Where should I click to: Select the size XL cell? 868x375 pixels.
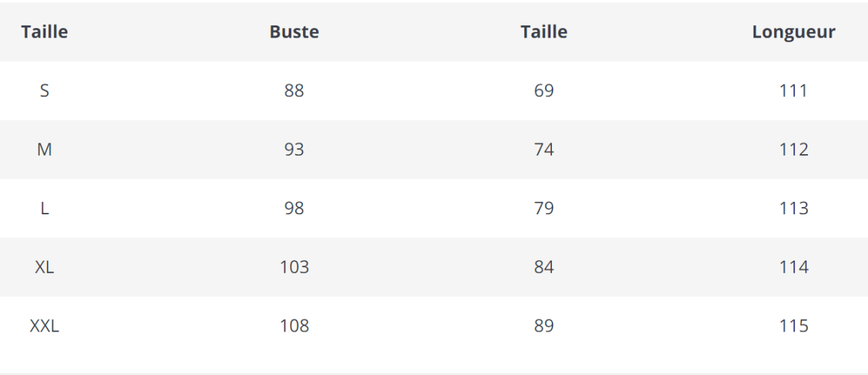coord(44,267)
